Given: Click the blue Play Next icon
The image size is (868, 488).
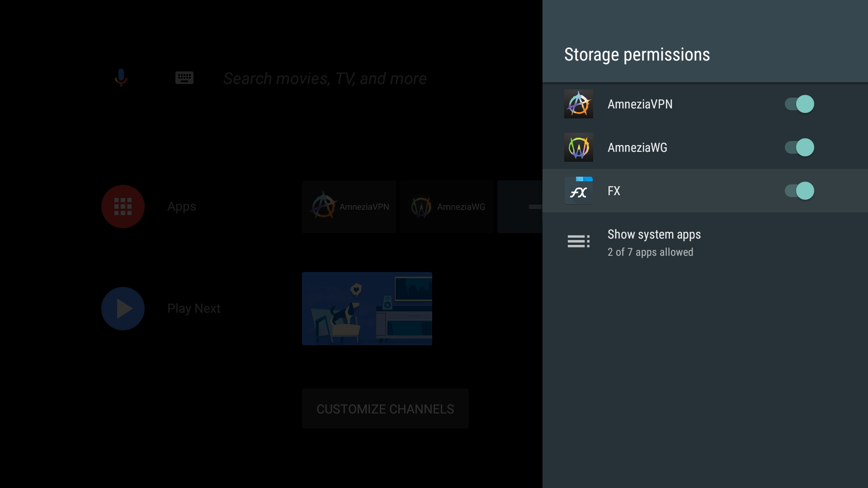Looking at the screenshot, I should point(123,309).
